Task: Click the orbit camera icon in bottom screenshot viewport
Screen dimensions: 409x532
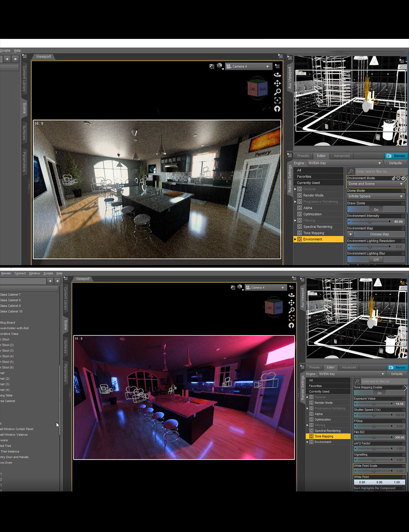Action: click(291, 295)
